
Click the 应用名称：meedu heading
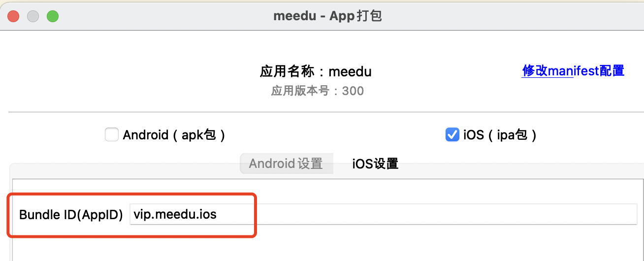click(x=316, y=72)
